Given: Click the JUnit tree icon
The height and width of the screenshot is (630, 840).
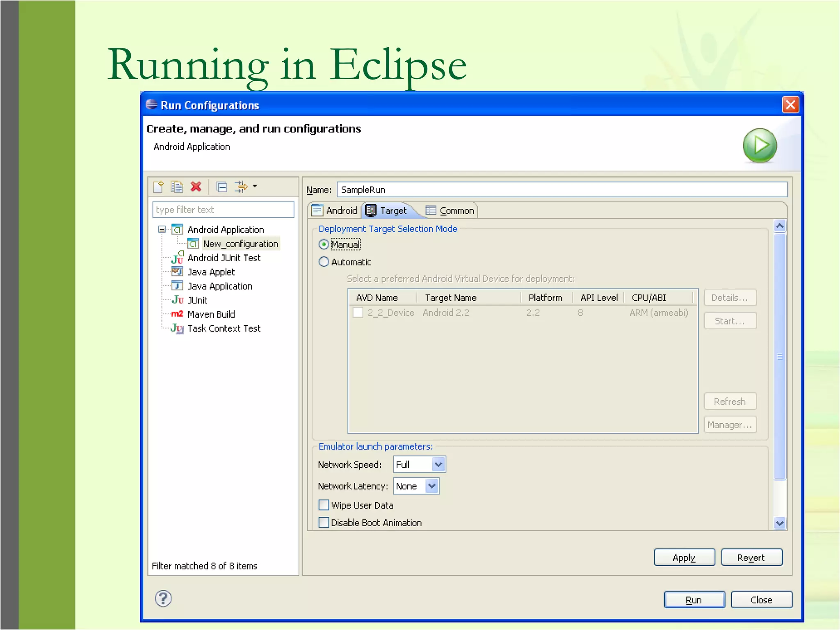Looking at the screenshot, I should [177, 300].
